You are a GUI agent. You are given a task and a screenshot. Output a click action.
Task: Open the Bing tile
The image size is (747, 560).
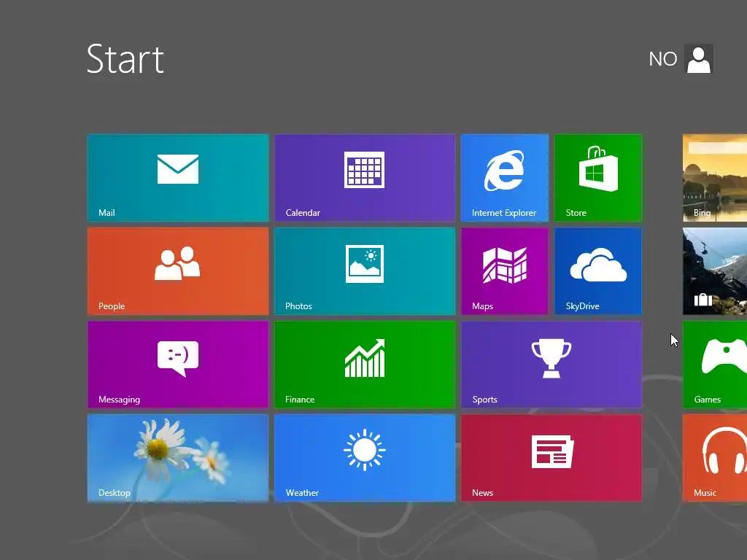click(715, 178)
